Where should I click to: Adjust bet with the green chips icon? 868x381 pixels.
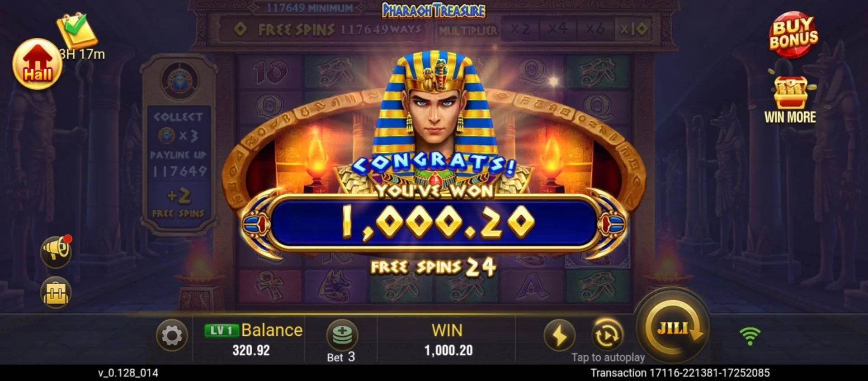coord(342,335)
